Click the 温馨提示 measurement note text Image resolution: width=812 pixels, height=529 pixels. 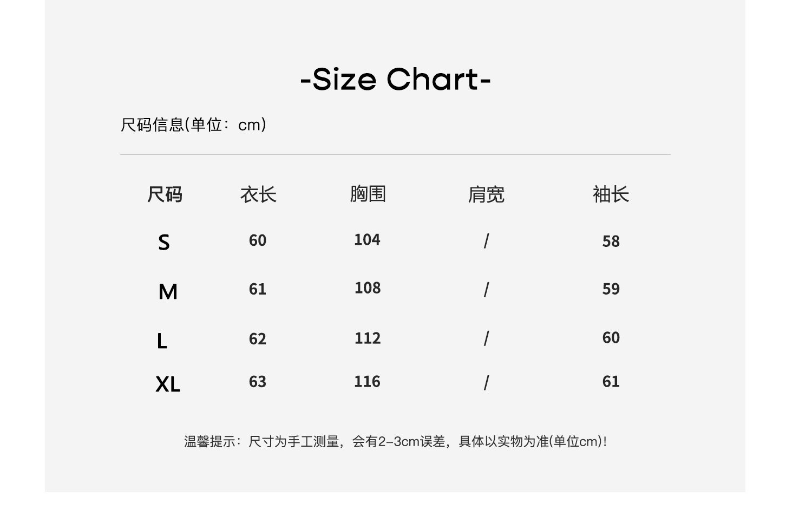[x=395, y=442]
